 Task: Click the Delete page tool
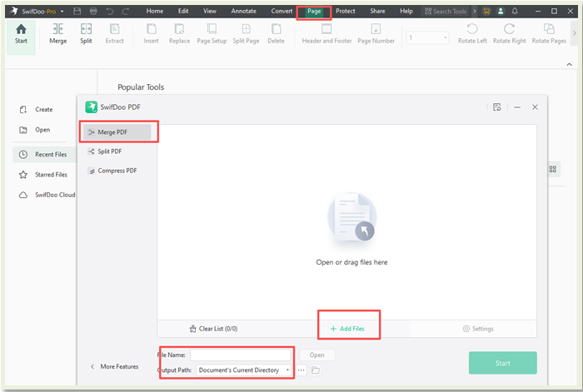[277, 34]
